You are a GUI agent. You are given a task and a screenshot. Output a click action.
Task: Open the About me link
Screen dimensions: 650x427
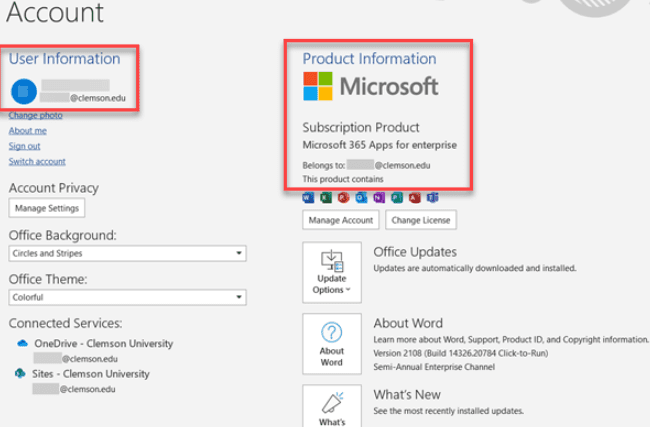click(x=27, y=131)
